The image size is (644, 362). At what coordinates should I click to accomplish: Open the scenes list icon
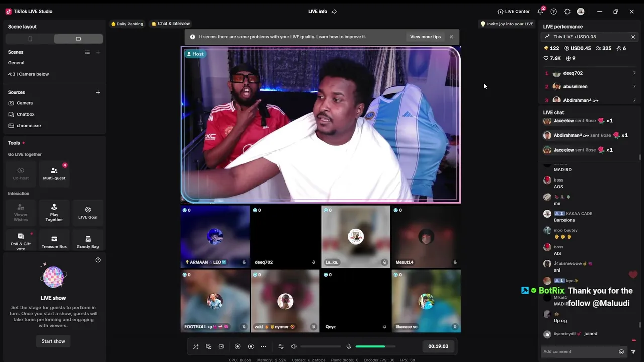pos(87,52)
